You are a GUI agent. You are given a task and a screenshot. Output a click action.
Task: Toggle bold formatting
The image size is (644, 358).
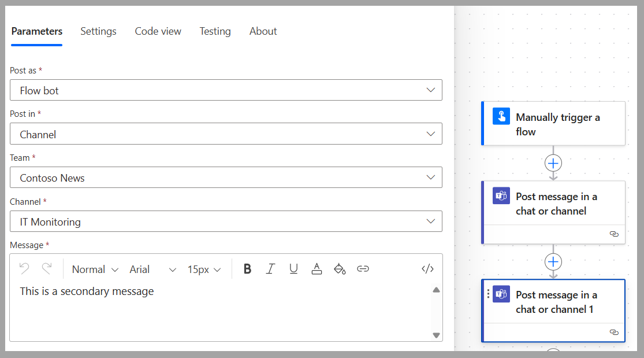pos(247,268)
